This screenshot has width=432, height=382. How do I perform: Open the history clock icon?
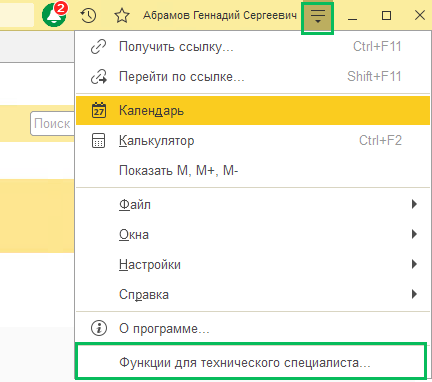[88, 15]
